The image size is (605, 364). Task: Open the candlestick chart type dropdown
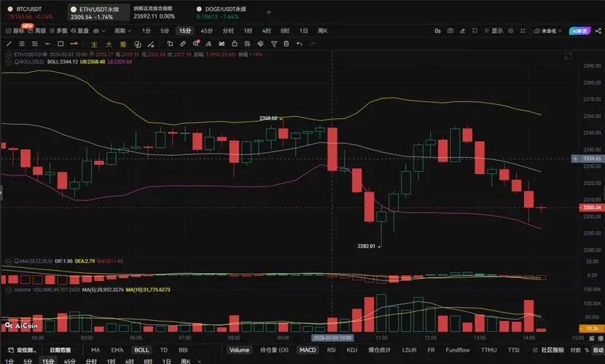click(99, 31)
